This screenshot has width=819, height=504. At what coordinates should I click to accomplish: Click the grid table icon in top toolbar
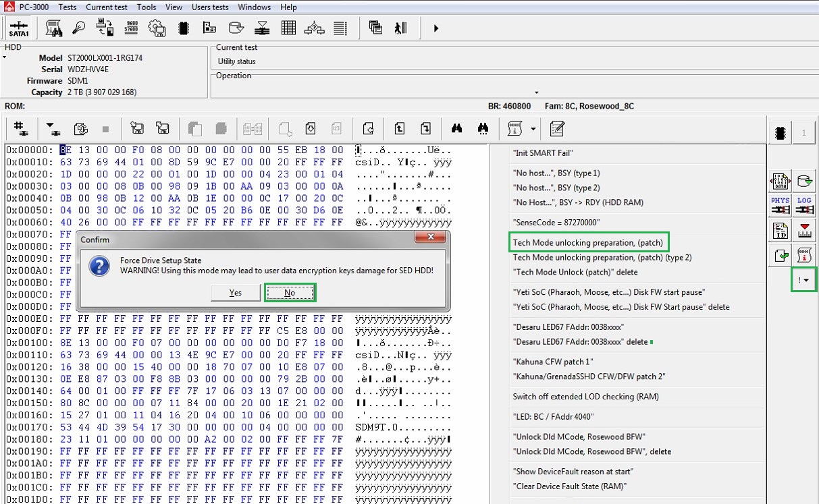click(x=288, y=28)
